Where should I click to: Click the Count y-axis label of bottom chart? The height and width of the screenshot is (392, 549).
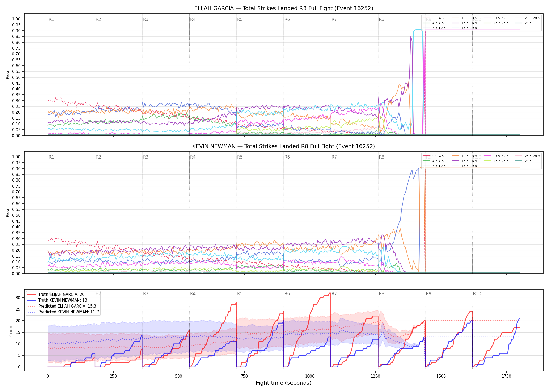click(x=11, y=330)
